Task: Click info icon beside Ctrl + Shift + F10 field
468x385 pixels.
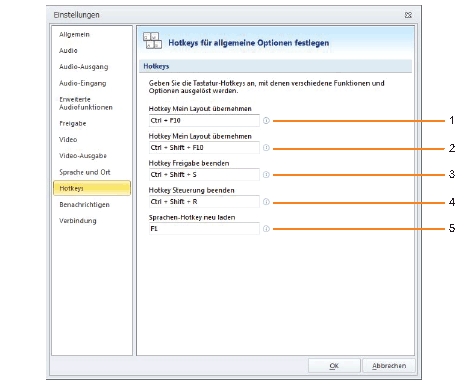Action: click(x=266, y=148)
